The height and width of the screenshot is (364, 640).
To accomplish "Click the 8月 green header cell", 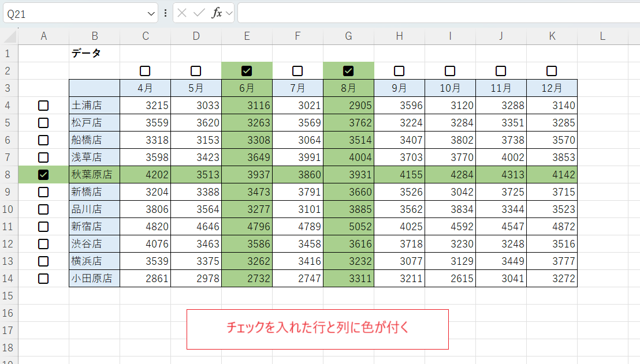I will tap(348, 88).
